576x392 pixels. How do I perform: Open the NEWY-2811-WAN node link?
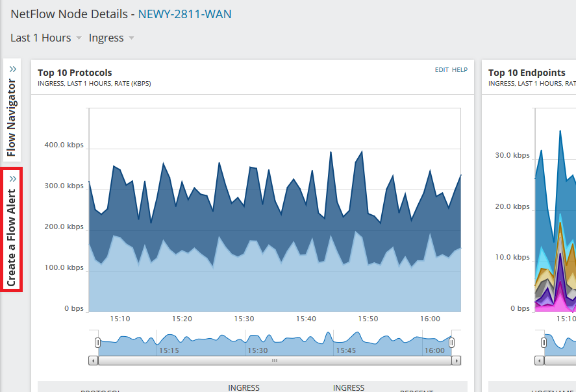184,14
